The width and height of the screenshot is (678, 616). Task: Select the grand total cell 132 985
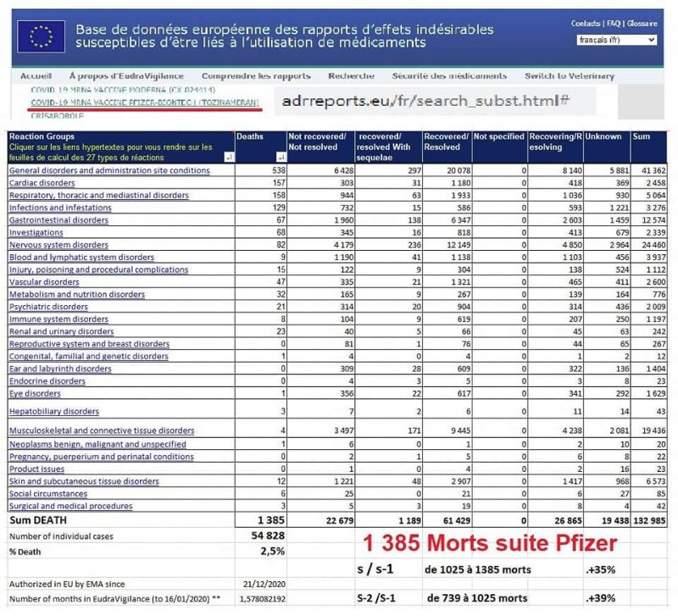[649, 521]
